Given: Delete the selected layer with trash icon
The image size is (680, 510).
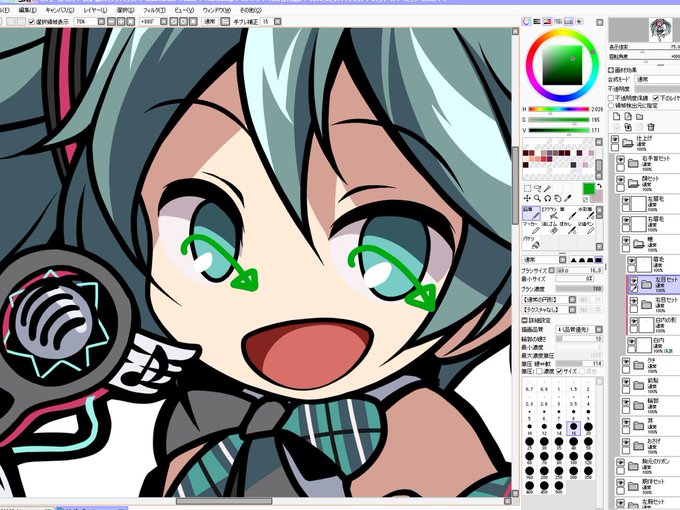Looking at the screenshot, I should [x=651, y=127].
